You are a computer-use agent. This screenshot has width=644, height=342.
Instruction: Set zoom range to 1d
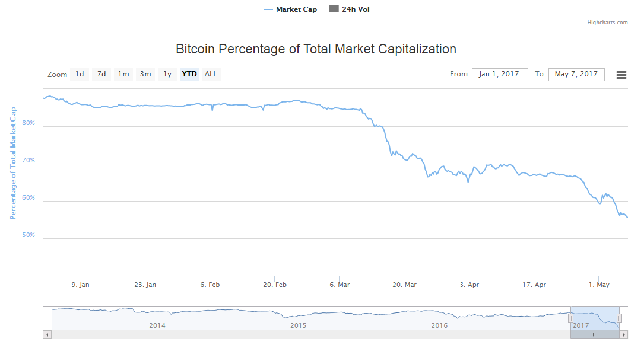click(x=80, y=74)
